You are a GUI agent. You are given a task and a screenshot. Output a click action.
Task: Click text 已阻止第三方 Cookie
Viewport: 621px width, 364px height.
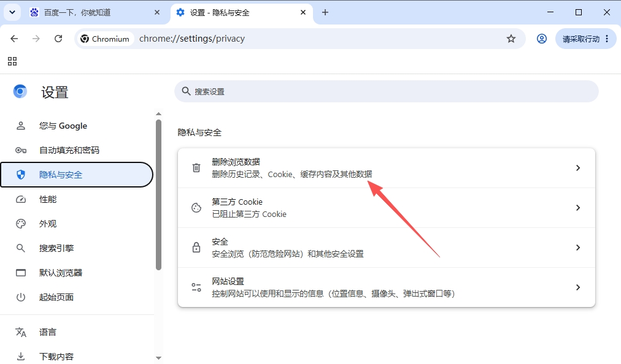[x=249, y=214]
